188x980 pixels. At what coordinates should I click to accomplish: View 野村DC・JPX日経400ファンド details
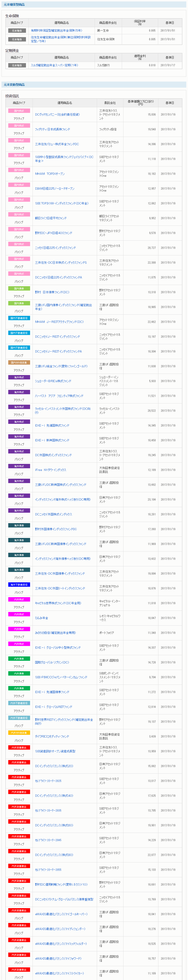coord(54,233)
